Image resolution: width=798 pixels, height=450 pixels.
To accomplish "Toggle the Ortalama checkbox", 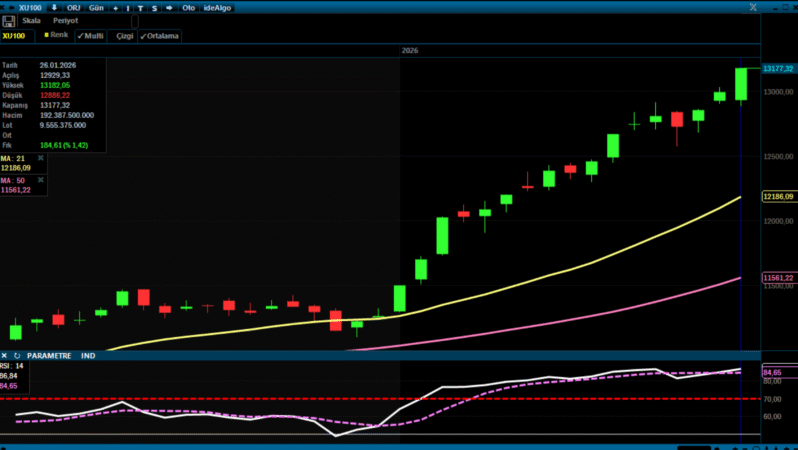I will 159,35.
